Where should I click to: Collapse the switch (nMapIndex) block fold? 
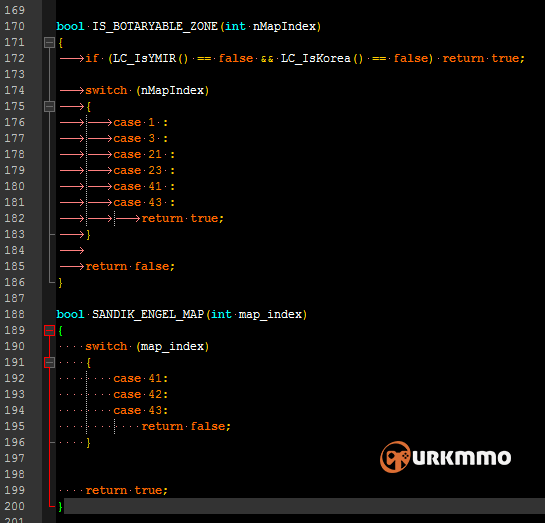pyautogui.click(x=49, y=106)
